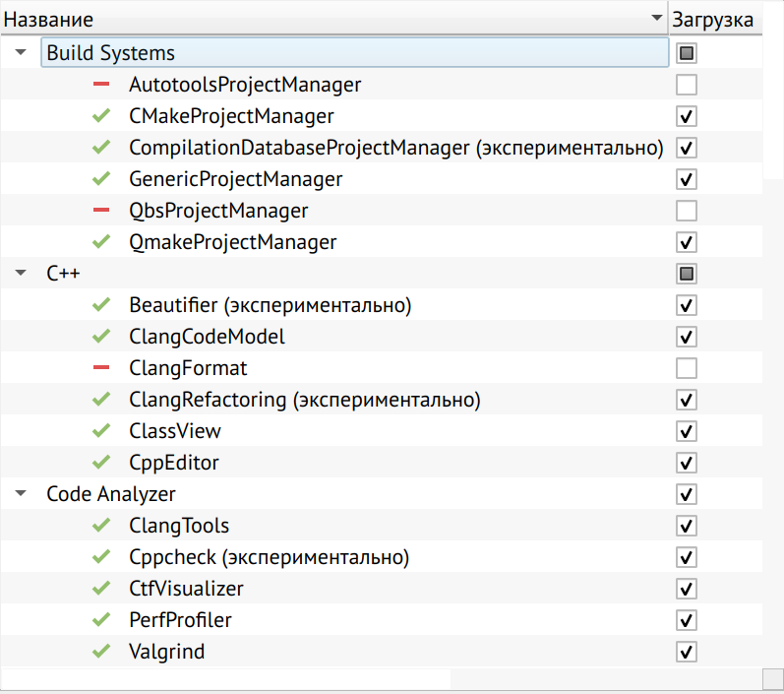
Task: Disable loading of the Valgrind plugin
Action: pyautogui.click(x=687, y=652)
